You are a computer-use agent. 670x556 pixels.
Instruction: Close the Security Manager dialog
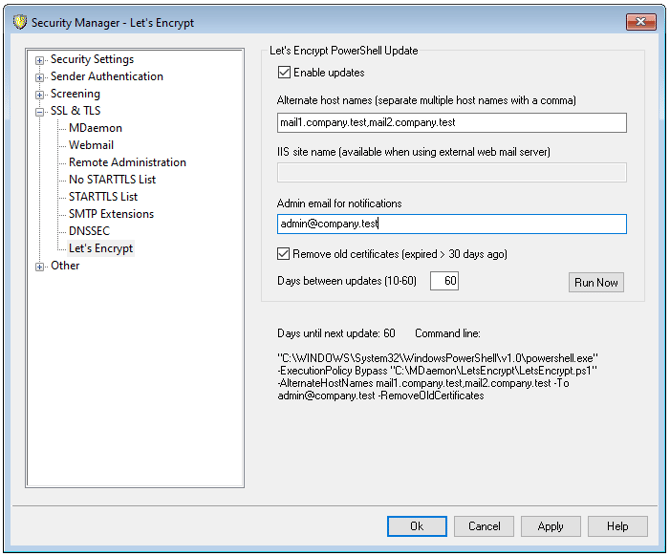click(641, 22)
